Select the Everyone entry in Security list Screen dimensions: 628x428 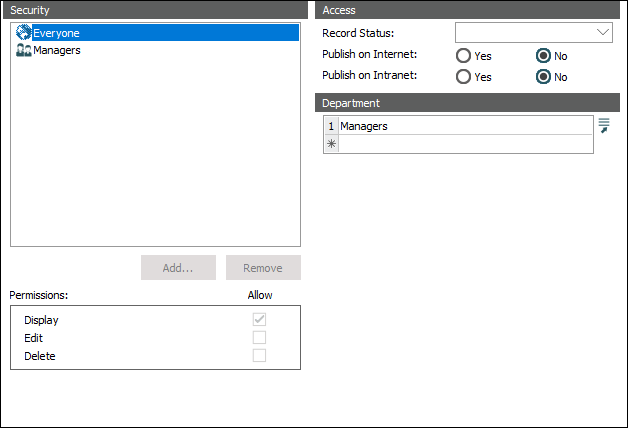57,33
